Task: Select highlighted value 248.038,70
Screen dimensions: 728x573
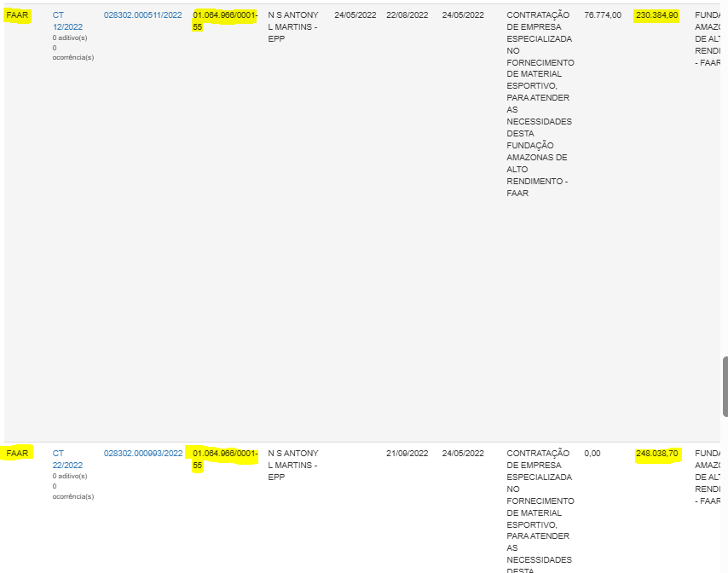Action: click(x=656, y=454)
